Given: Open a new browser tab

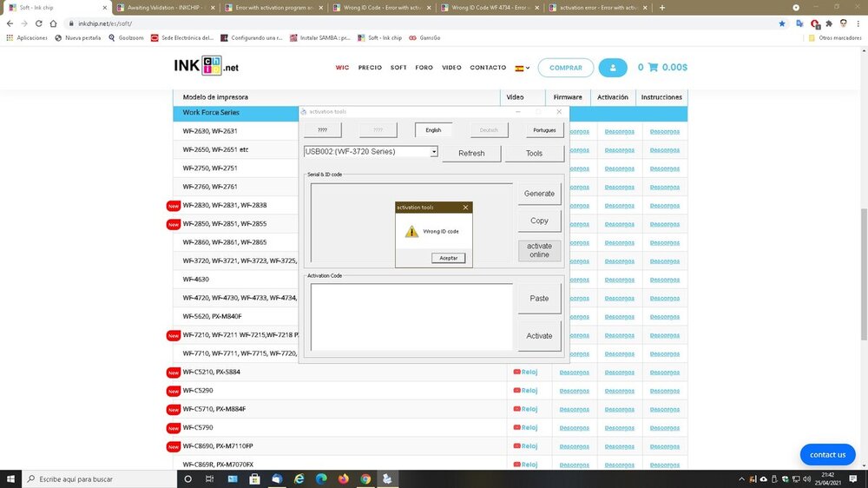Looking at the screenshot, I should click(662, 7).
